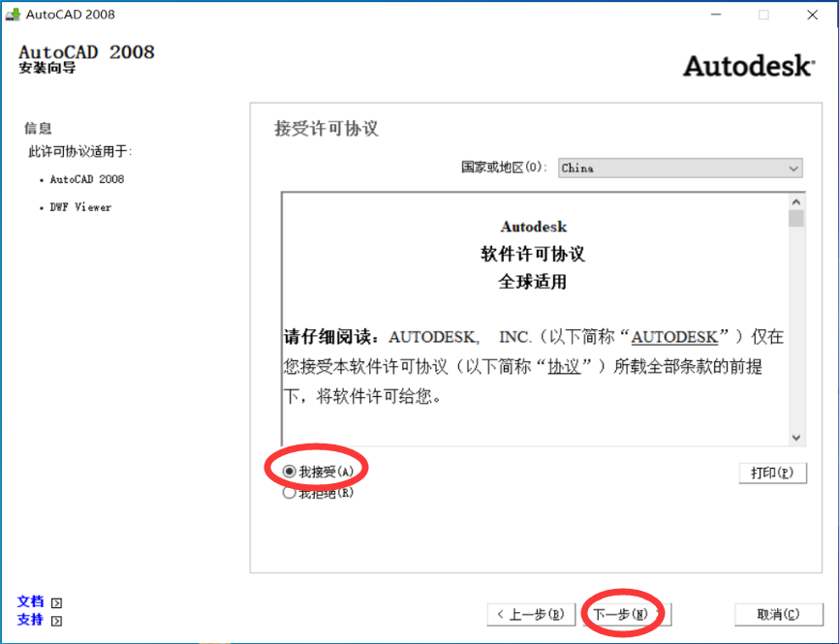The height and width of the screenshot is (644, 839).
Task: Click the 取消 button
Action: pyautogui.click(x=779, y=613)
